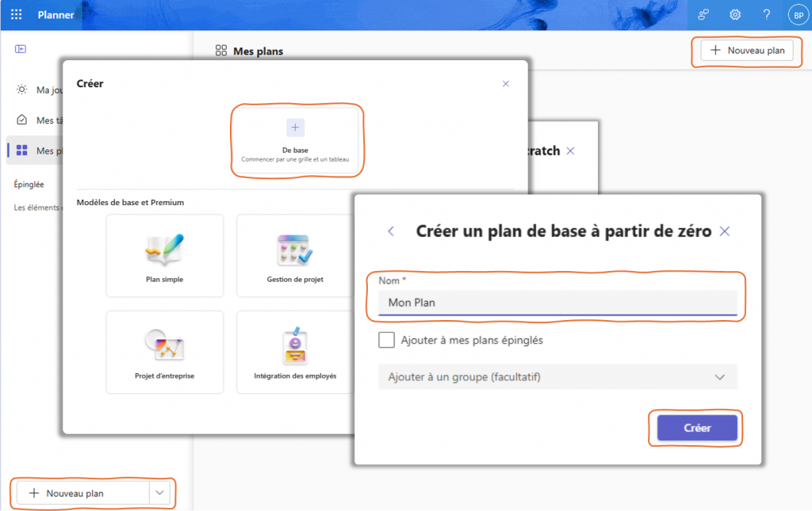Click inside the Nom text field

(x=557, y=303)
